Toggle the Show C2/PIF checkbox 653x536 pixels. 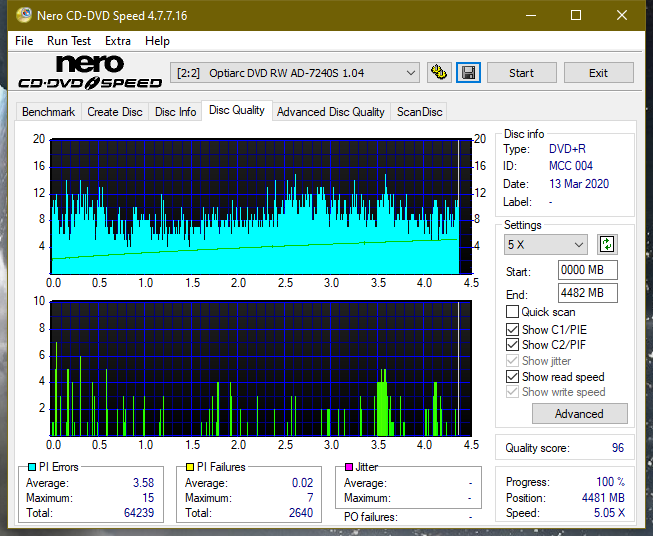click(x=512, y=344)
